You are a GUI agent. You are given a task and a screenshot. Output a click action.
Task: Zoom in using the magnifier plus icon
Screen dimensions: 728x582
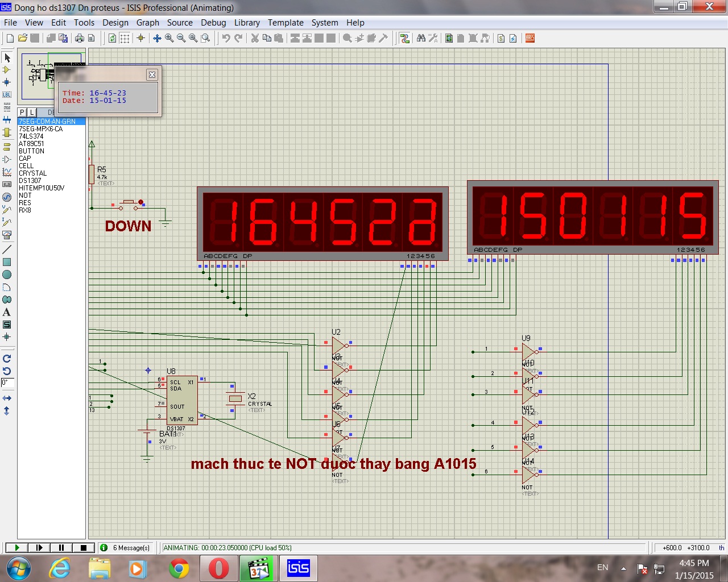(169, 38)
